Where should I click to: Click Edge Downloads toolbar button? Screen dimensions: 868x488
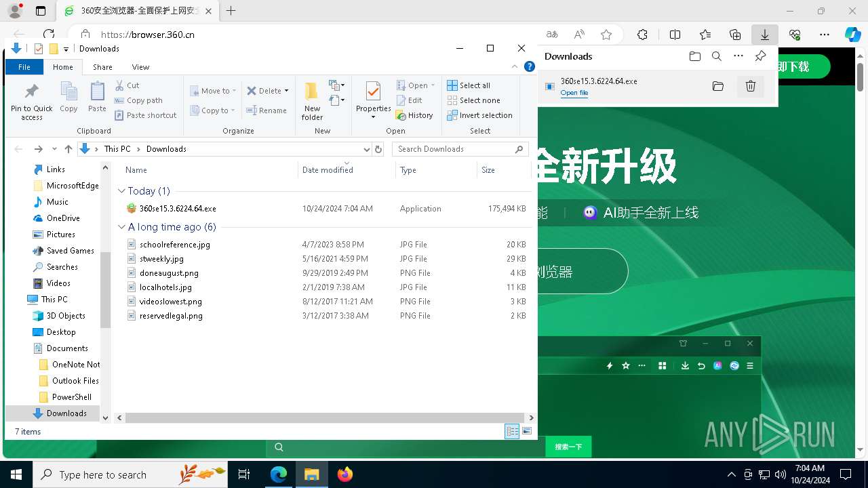(x=765, y=35)
